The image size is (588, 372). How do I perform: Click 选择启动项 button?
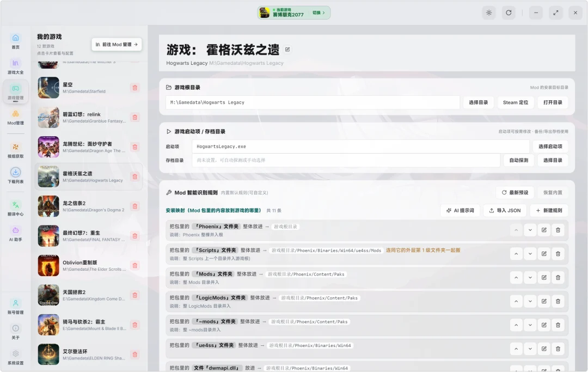(550, 147)
